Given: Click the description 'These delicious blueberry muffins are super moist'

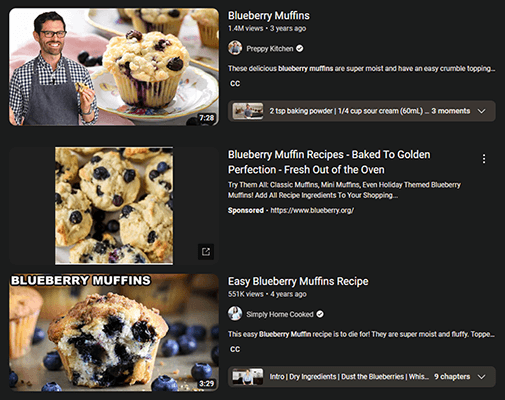Looking at the screenshot, I should 361,68.
